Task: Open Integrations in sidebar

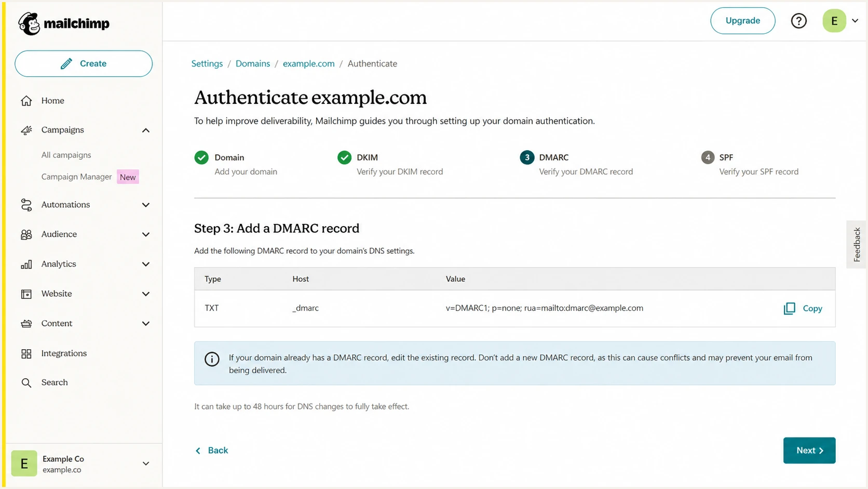Action: 64,353
